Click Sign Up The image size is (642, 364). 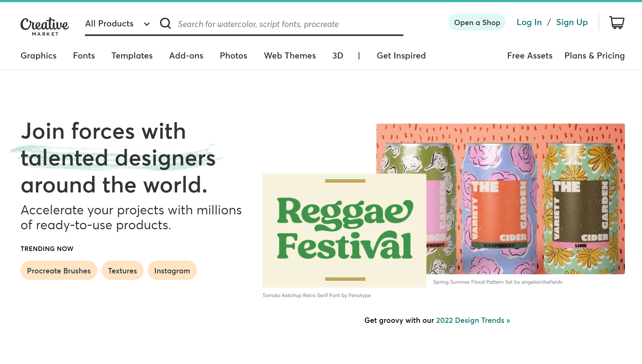pyautogui.click(x=572, y=22)
